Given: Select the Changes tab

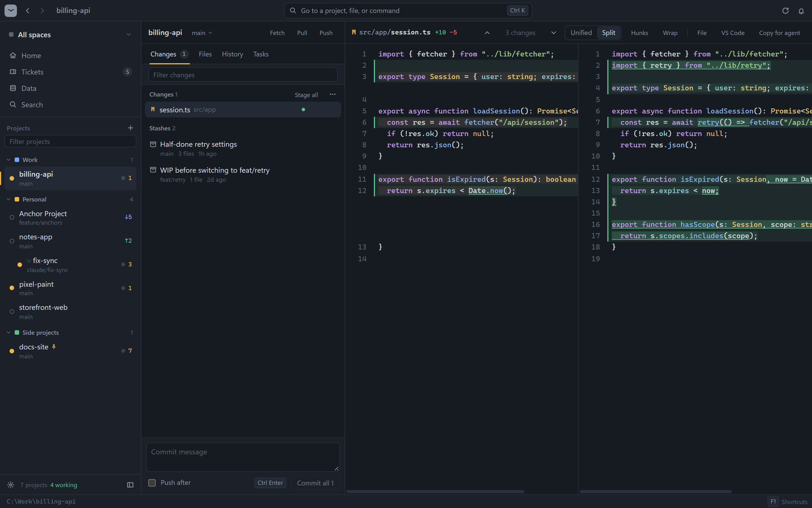Looking at the screenshot, I should coord(169,54).
